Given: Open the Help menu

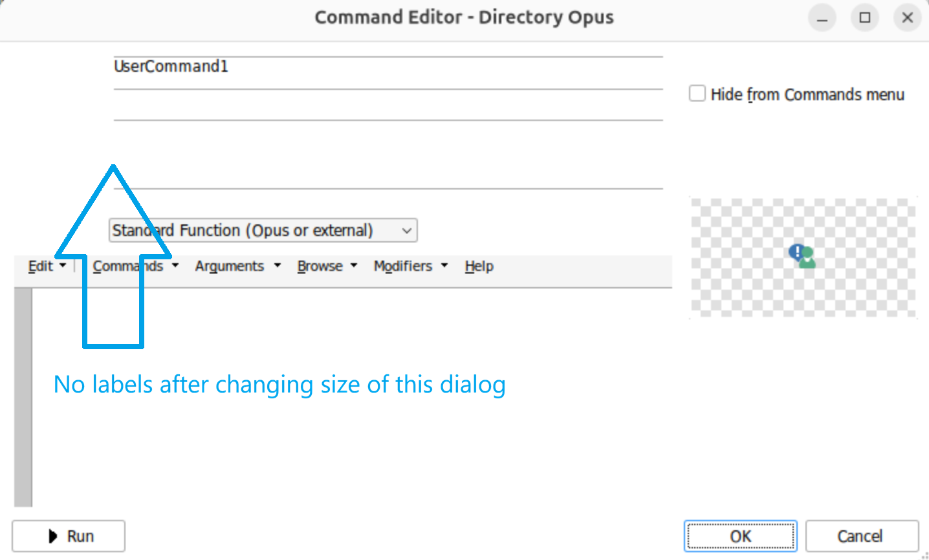Looking at the screenshot, I should click(x=479, y=266).
